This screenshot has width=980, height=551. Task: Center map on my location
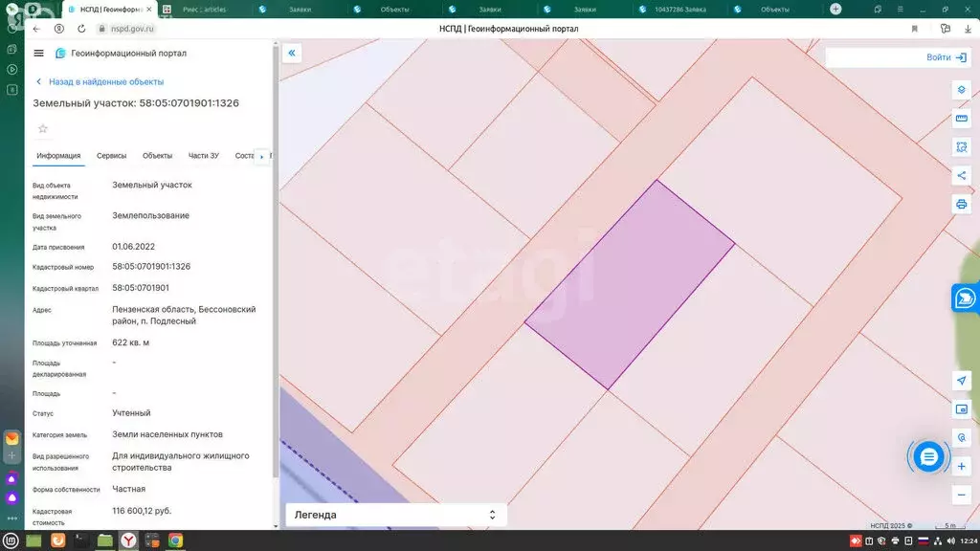pyautogui.click(x=962, y=381)
